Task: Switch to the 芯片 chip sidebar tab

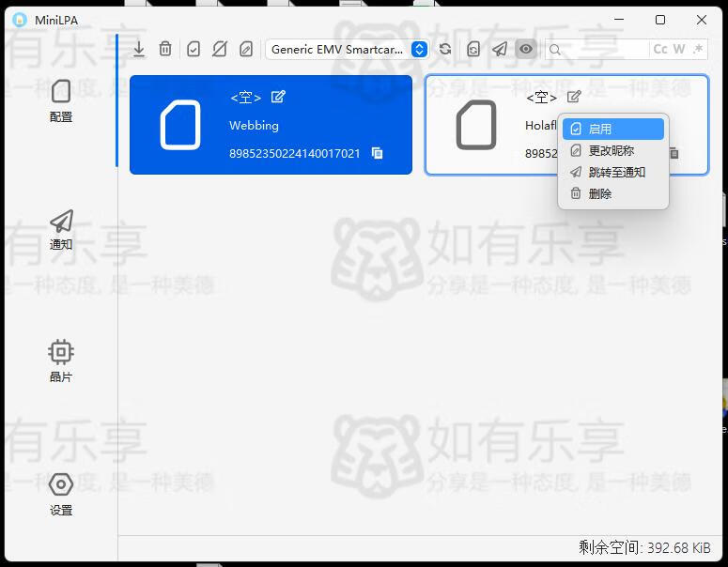Action: coord(61,361)
